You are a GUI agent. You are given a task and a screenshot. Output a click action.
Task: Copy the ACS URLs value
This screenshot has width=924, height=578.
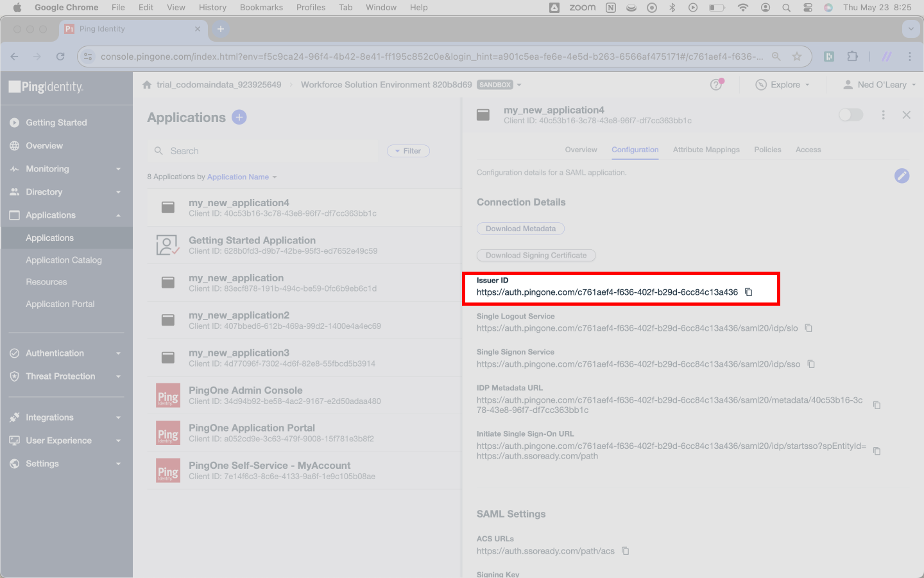coord(626,551)
